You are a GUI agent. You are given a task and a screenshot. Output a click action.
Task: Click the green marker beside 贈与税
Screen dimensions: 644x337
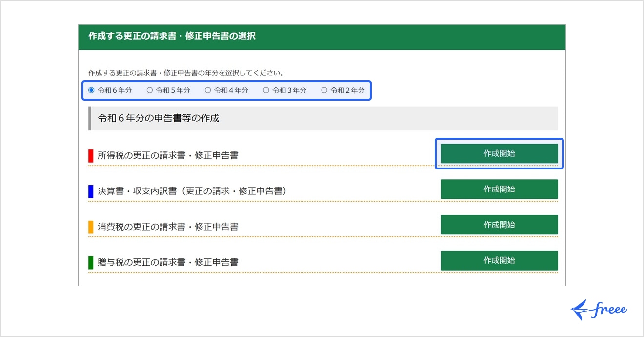[x=91, y=263]
